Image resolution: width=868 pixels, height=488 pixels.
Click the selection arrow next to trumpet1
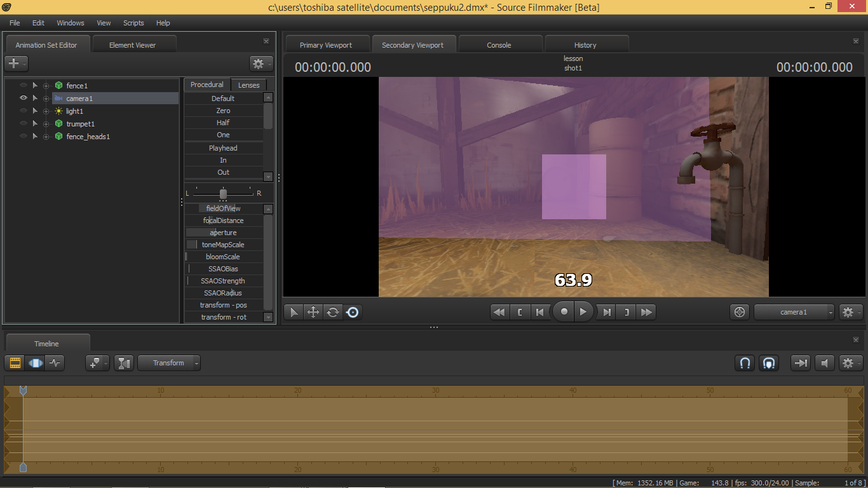(35, 123)
